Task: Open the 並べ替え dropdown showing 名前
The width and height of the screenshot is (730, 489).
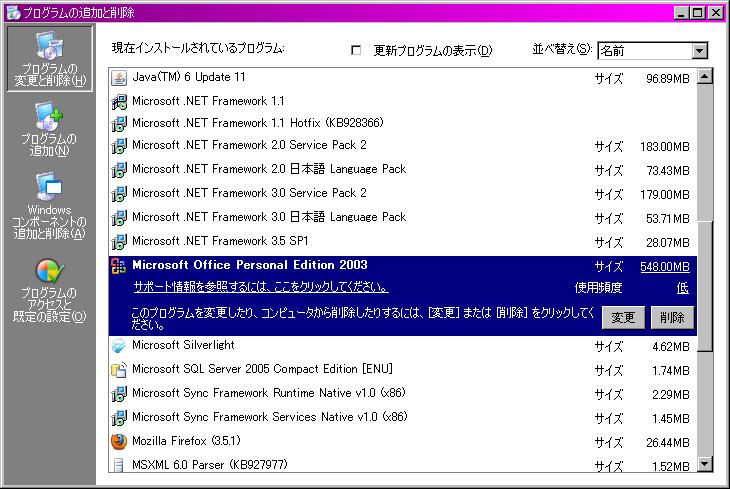Action: click(x=653, y=50)
